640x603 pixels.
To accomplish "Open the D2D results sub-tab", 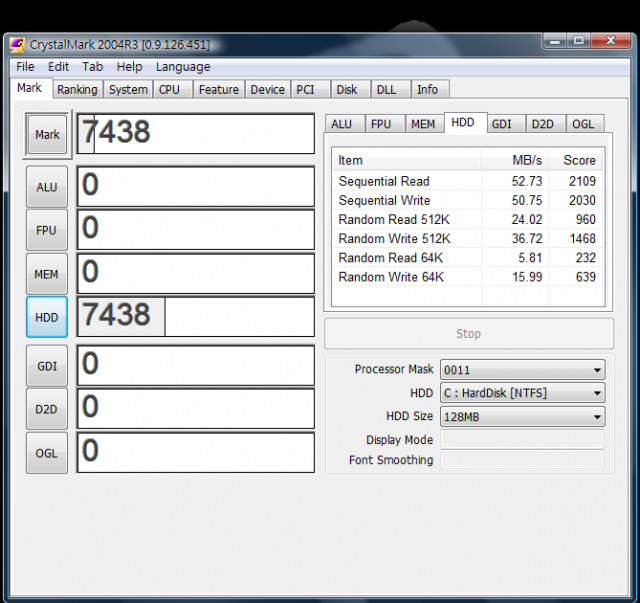I will tap(546, 124).
